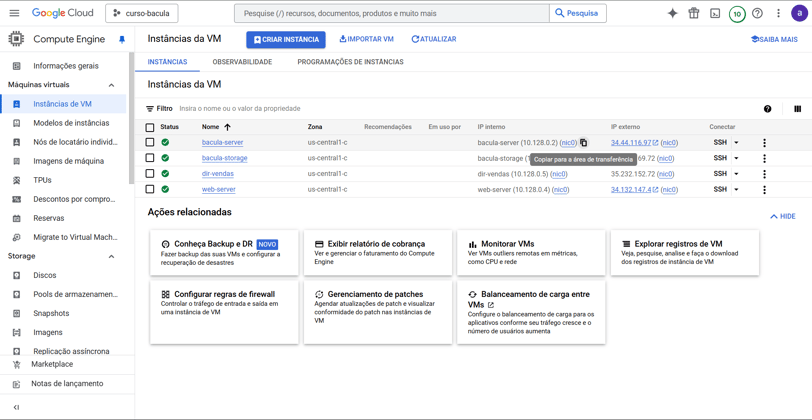
Task: Click the help question mark in header
Action: pos(757,13)
